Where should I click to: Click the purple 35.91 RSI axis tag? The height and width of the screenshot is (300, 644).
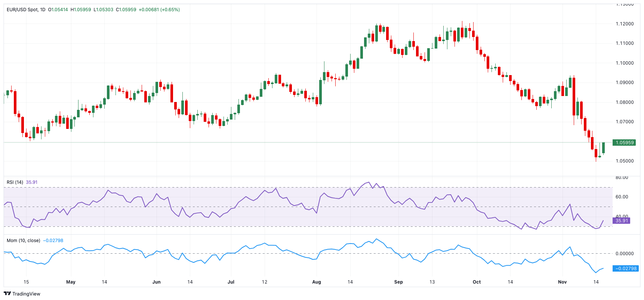click(622, 221)
